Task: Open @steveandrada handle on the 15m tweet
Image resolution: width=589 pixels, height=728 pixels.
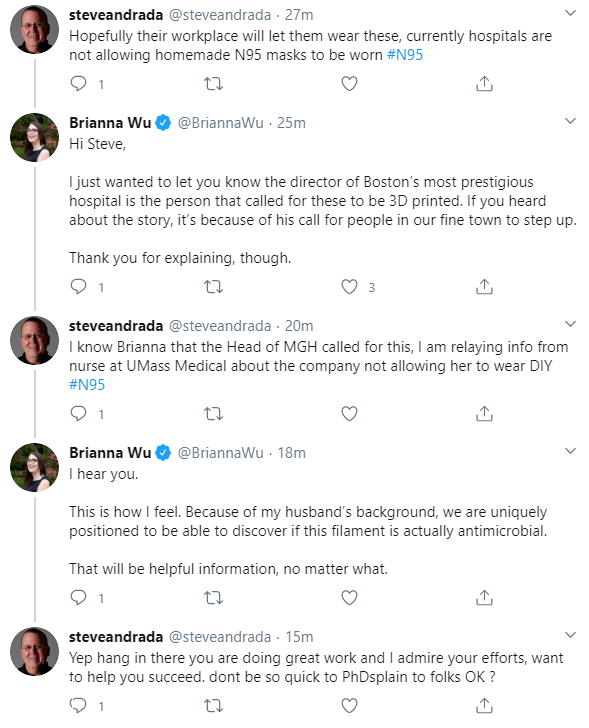Action: point(220,637)
